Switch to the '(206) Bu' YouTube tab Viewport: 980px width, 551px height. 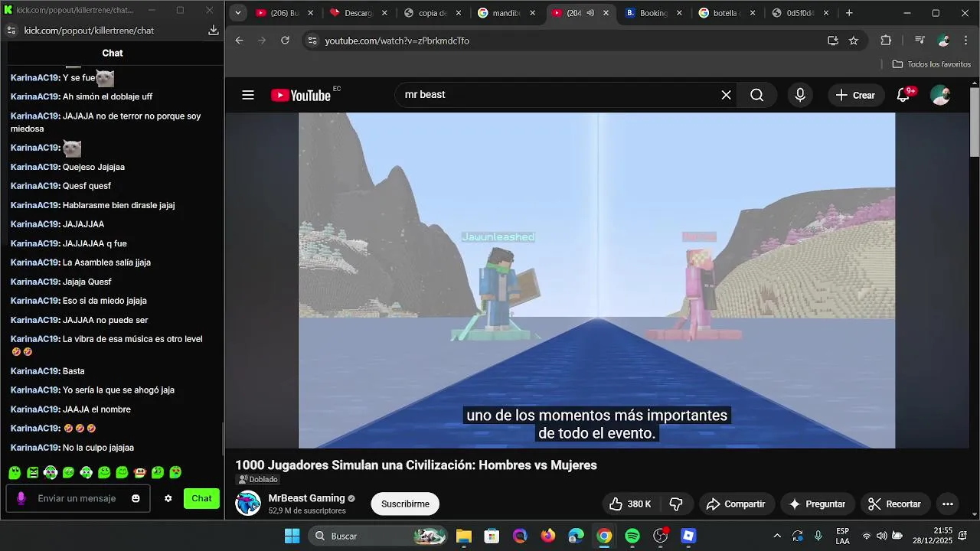(x=284, y=13)
